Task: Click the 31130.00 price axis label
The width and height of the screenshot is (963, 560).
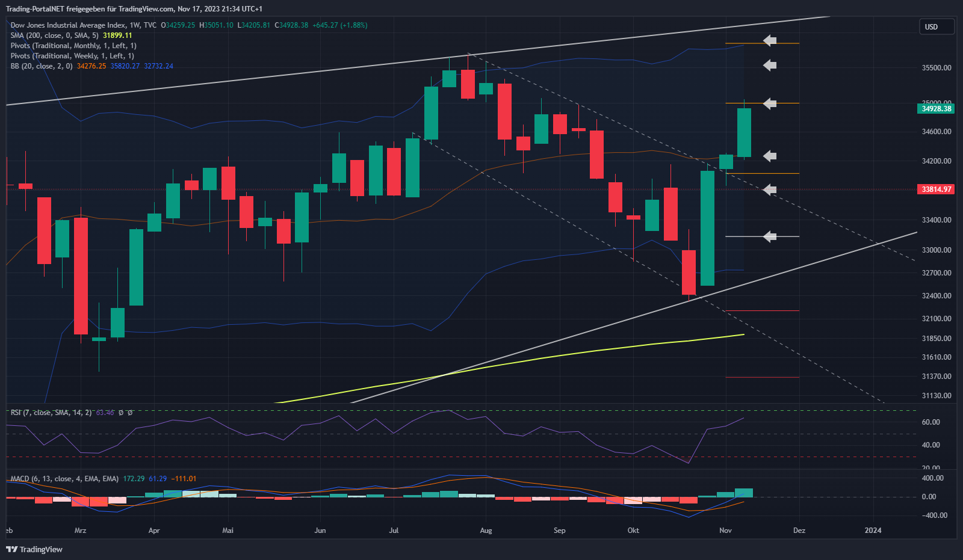Action: coord(937,396)
